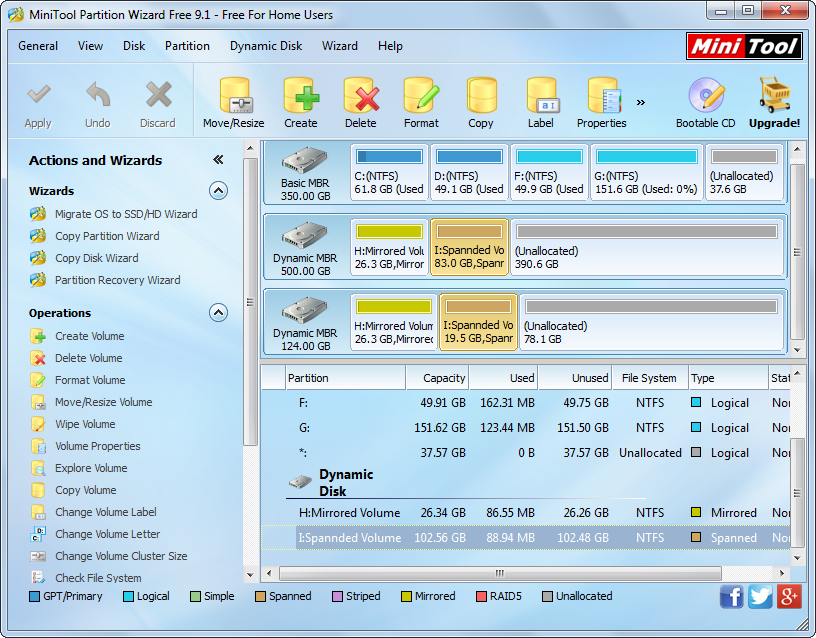Open the General menu
The image size is (816, 638).
point(38,46)
